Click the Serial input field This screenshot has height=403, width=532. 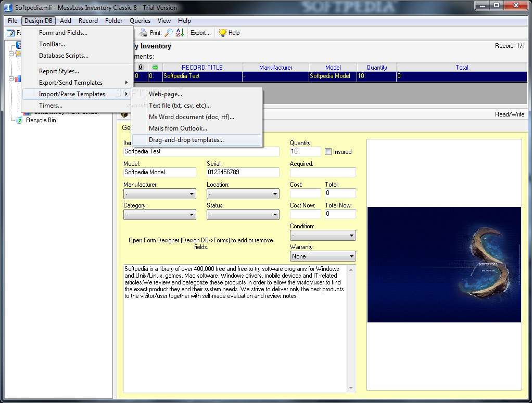coord(243,172)
